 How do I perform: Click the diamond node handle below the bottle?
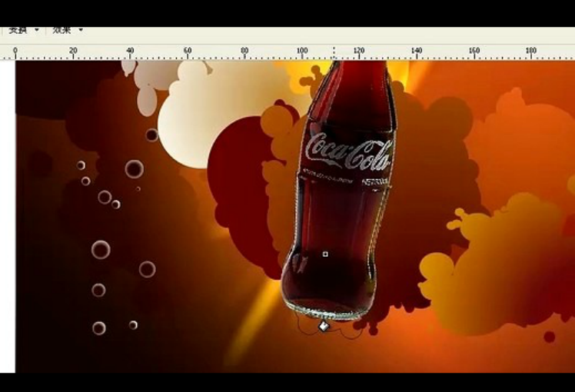(324, 326)
